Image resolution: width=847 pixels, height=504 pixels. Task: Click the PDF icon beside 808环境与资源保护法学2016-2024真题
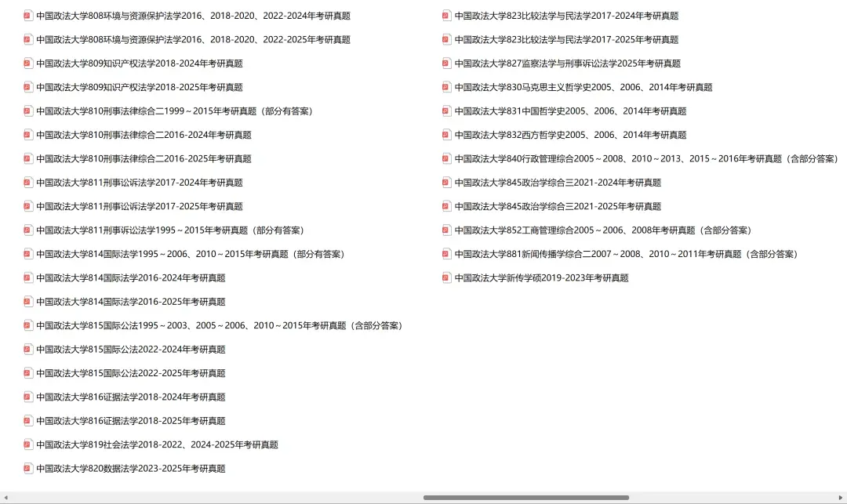[x=27, y=15]
